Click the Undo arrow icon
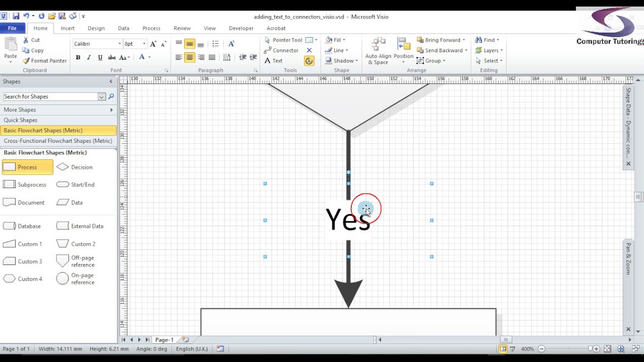Viewport: 644px width, 362px height. tap(26, 17)
